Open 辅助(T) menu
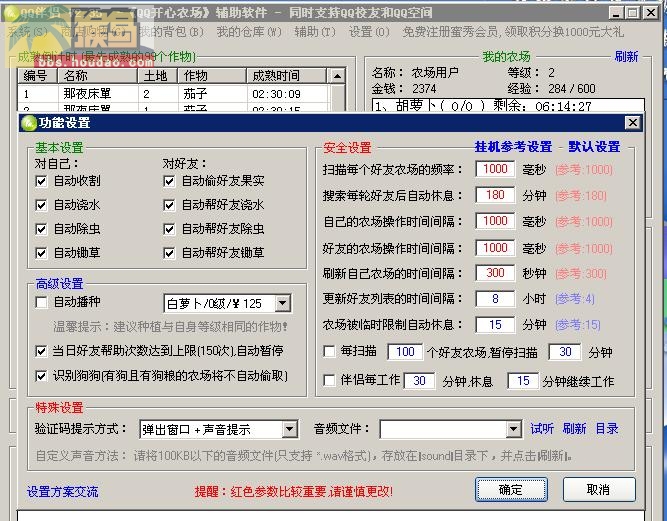This screenshot has width=667, height=521. (x=315, y=32)
